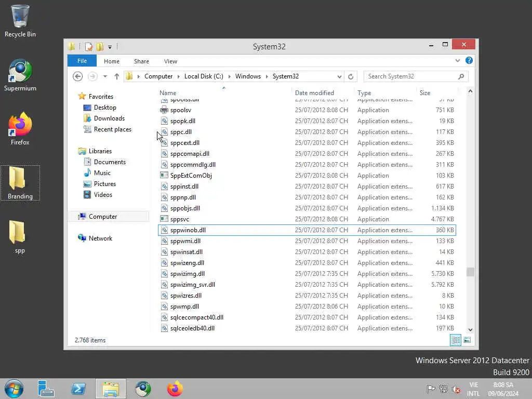Select the SppExtComObj application file
This screenshot has height=399, width=532.
click(x=307, y=176)
